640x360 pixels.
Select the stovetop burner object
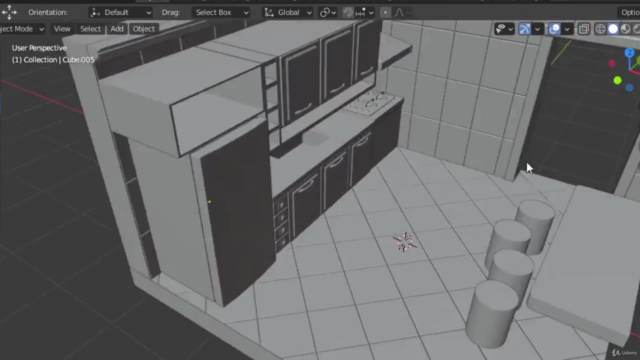pyautogui.click(x=370, y=102)
